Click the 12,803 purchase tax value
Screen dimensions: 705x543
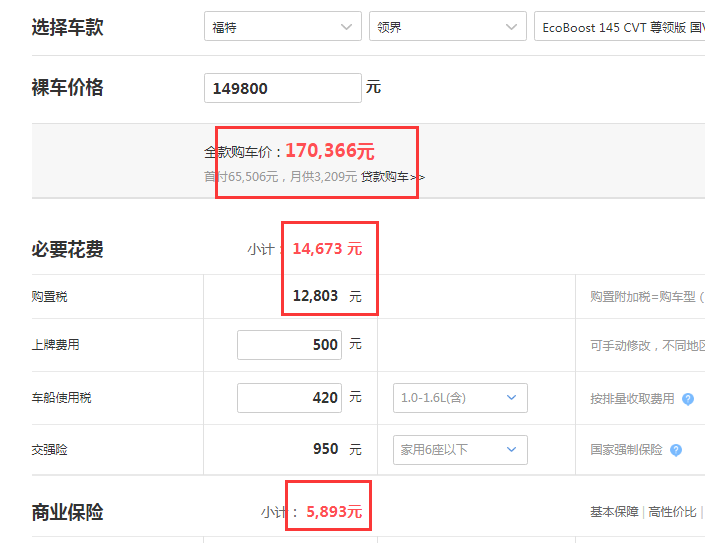point(315,296)
